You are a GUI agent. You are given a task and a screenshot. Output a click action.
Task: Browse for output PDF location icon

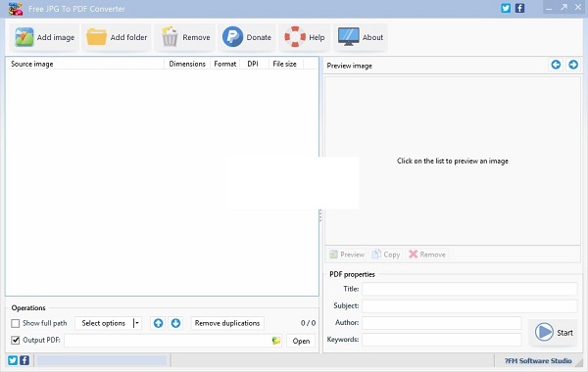click(276, 341)
